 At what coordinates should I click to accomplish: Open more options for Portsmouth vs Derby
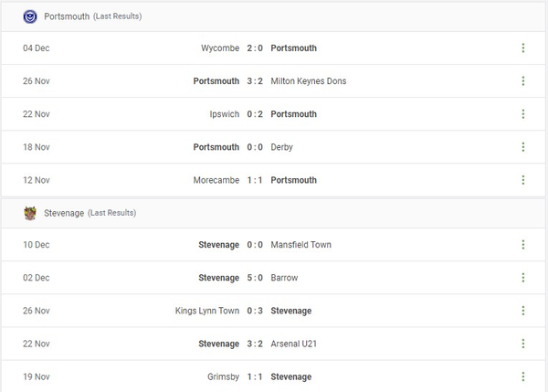(523, 147)
